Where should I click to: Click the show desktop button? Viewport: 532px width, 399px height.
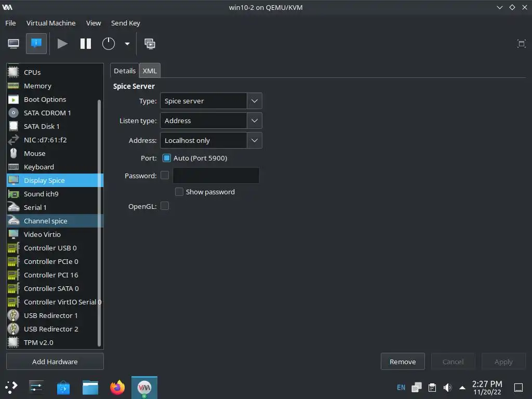[x=518, y=388]
